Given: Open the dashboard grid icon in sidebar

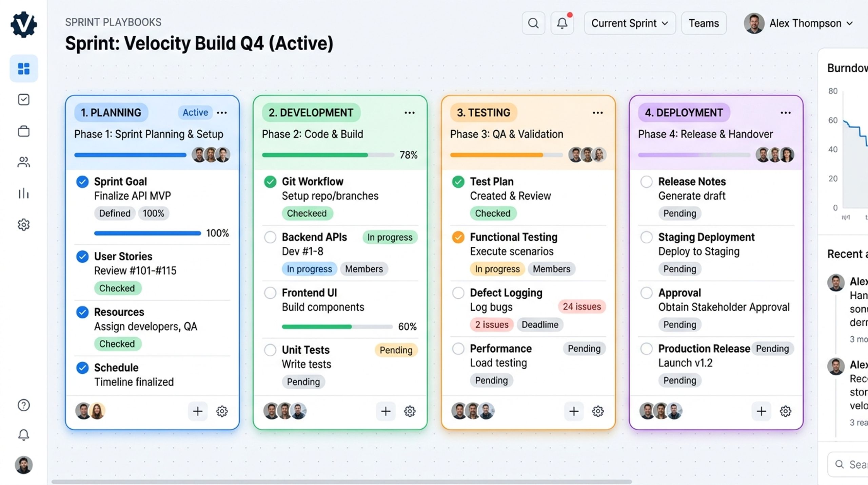Looking at the screenshot, I should click(x=24, y=69).
